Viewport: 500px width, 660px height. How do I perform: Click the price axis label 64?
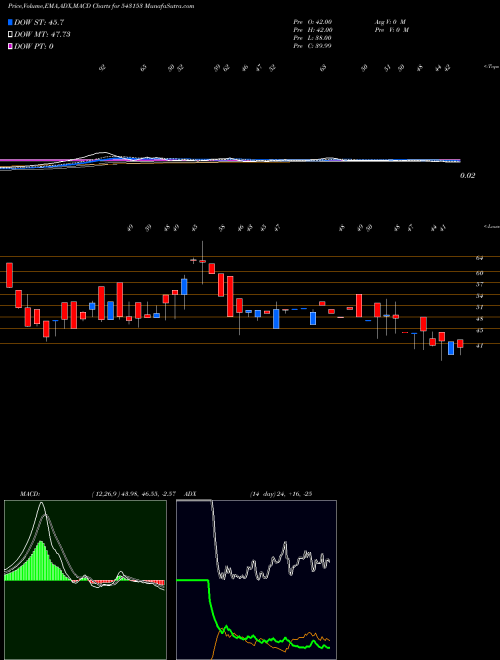tap(479, 258)
